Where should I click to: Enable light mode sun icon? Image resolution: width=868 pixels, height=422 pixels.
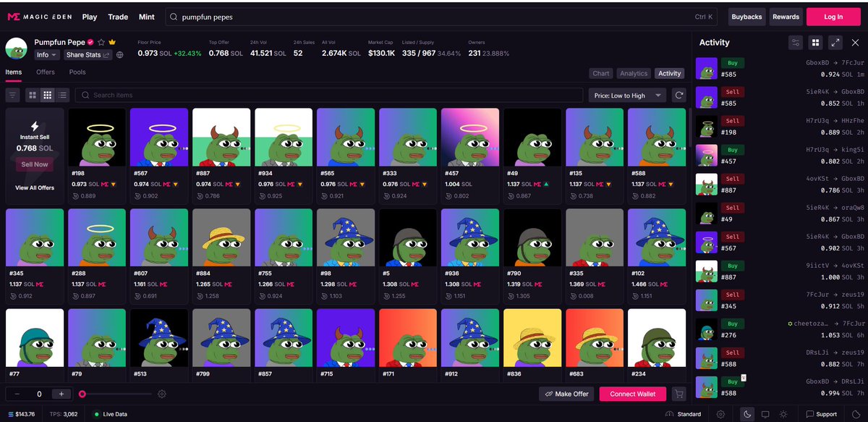pos(783,414)
